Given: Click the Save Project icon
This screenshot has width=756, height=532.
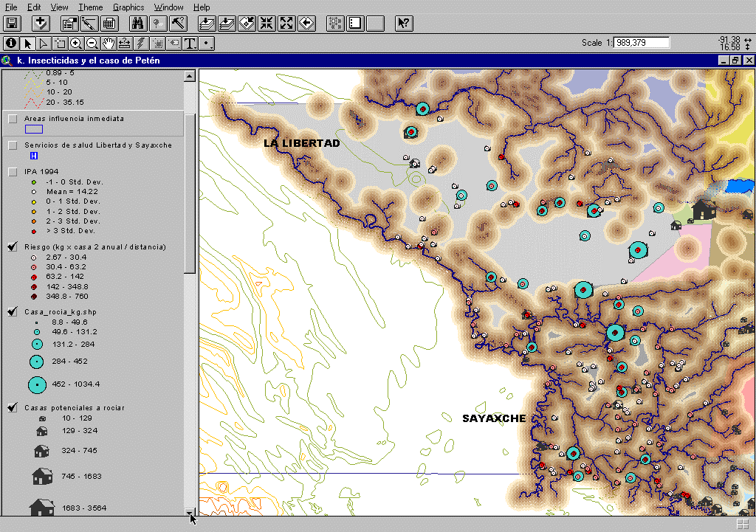Looking at the screenshot, I should 12,24.
